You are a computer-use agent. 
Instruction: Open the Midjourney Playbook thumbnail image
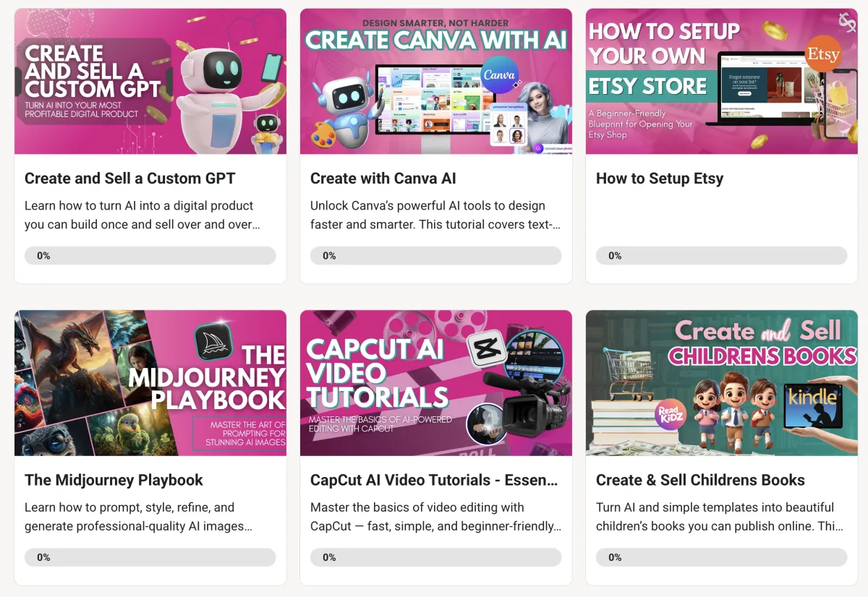[150, 383]
